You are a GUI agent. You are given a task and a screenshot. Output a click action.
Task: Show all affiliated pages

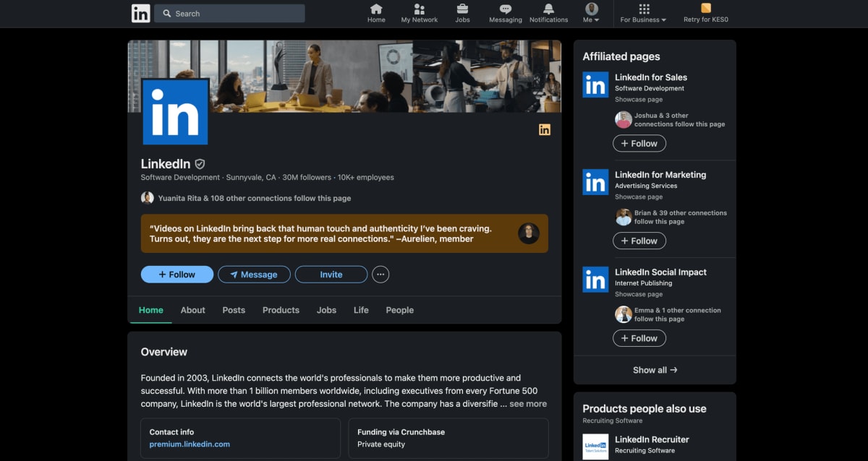click(655, 370)
